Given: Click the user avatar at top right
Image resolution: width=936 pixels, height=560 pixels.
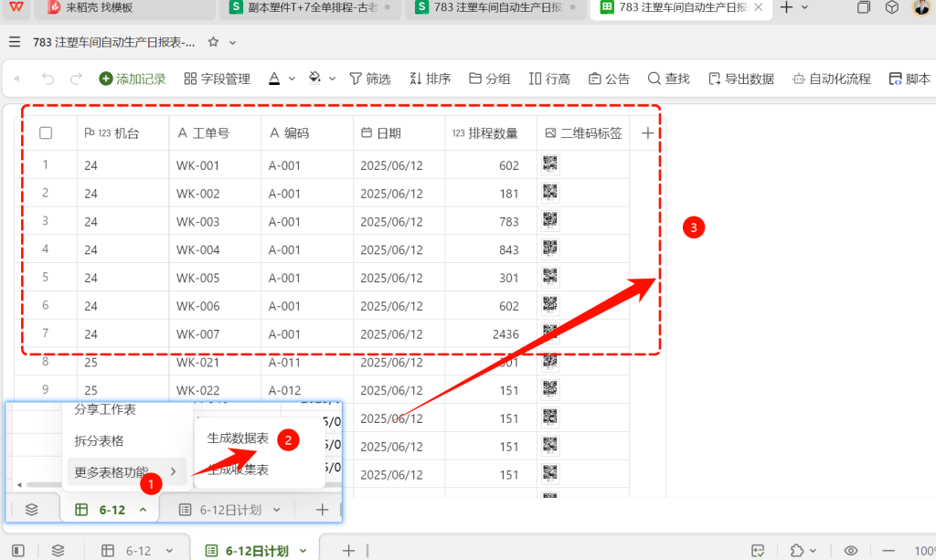Looking at the screenshot, I should (x=921, y=7).
